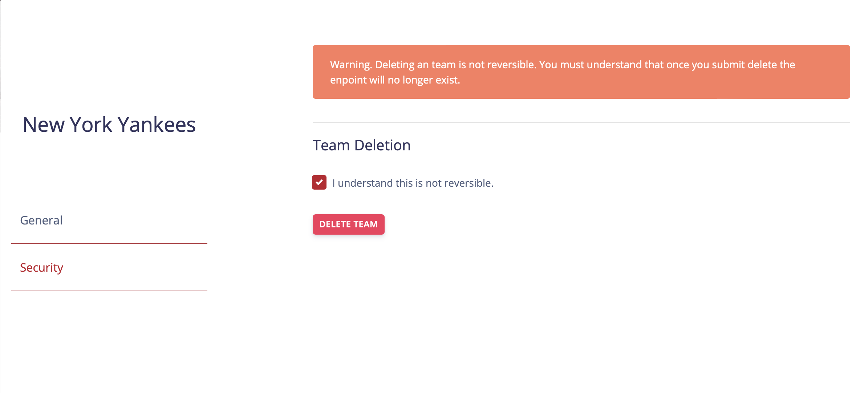Click the gray divider above Team Deletion

pyautogui.click(x=581, y=122)
